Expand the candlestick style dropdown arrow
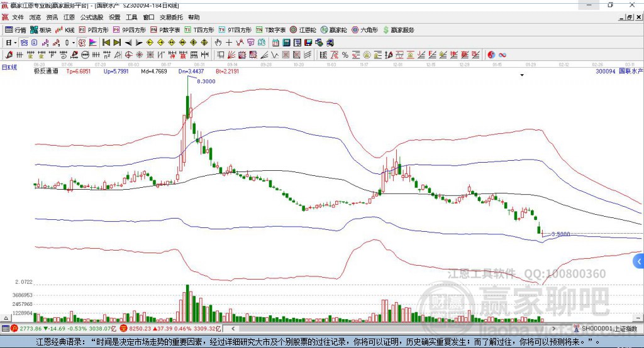The height and width of the screenshot is (348, 644). click(74, 43)
